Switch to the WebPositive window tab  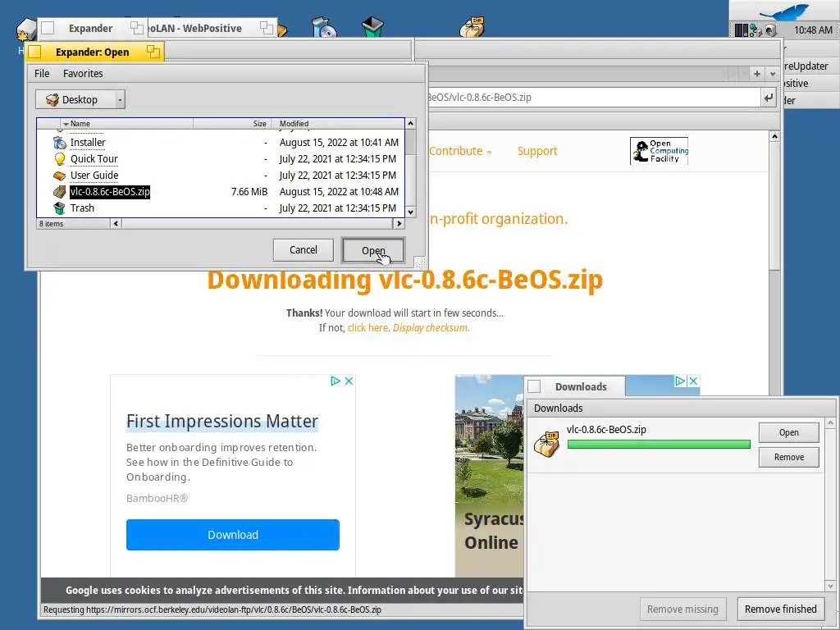212,28
